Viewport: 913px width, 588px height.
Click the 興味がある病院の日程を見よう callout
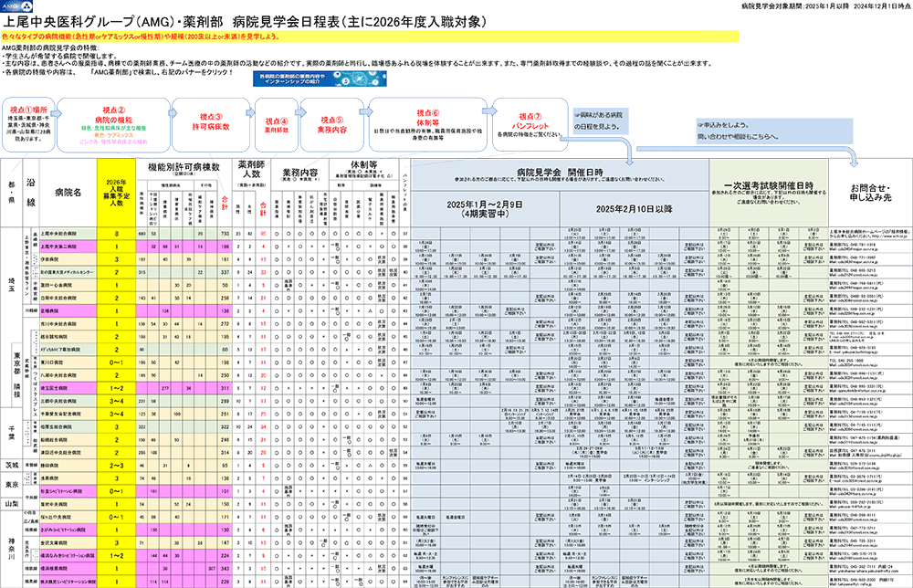point(599,121)
